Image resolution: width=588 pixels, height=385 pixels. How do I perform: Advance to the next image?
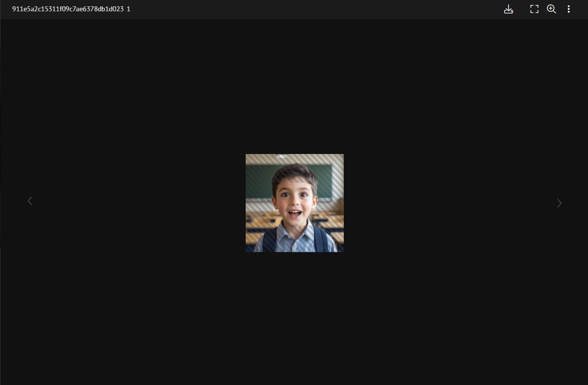(559, 203)
